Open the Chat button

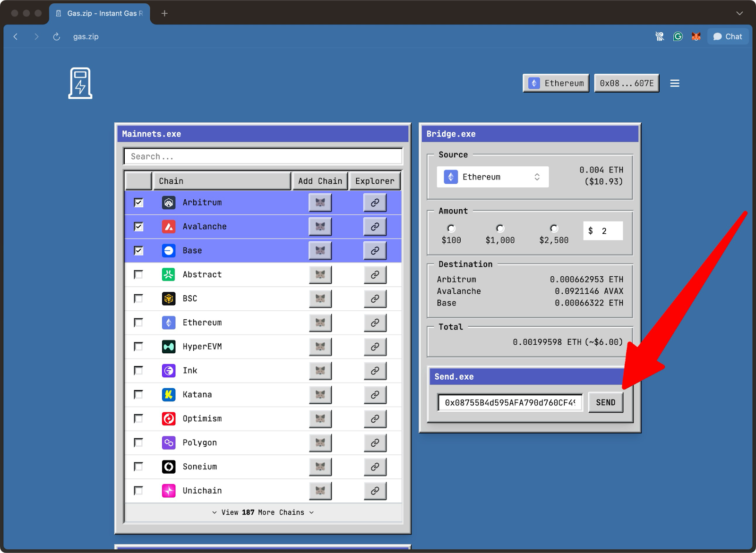(x=728, y=36)
